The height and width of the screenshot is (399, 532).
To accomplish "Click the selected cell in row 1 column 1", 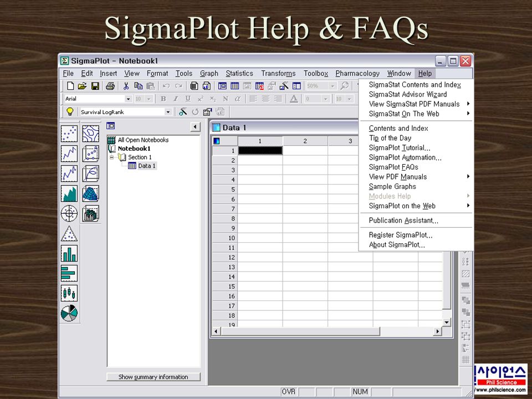I will point(260,150).
